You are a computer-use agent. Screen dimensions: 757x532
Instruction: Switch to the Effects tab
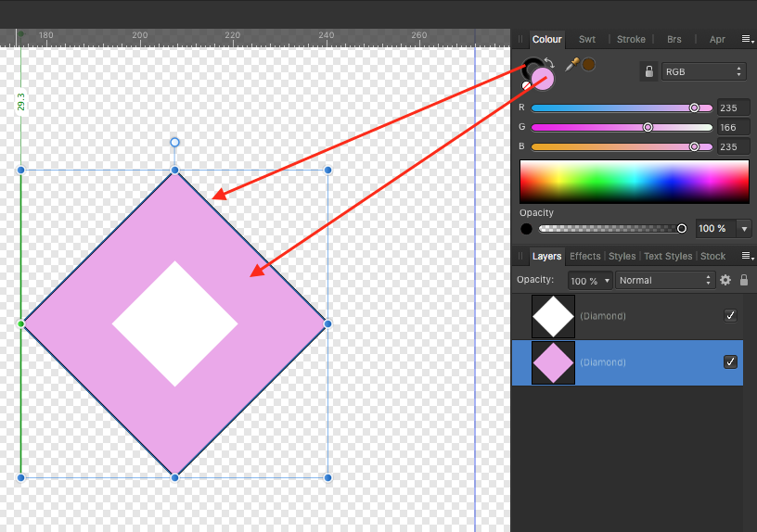pos(584,256)
